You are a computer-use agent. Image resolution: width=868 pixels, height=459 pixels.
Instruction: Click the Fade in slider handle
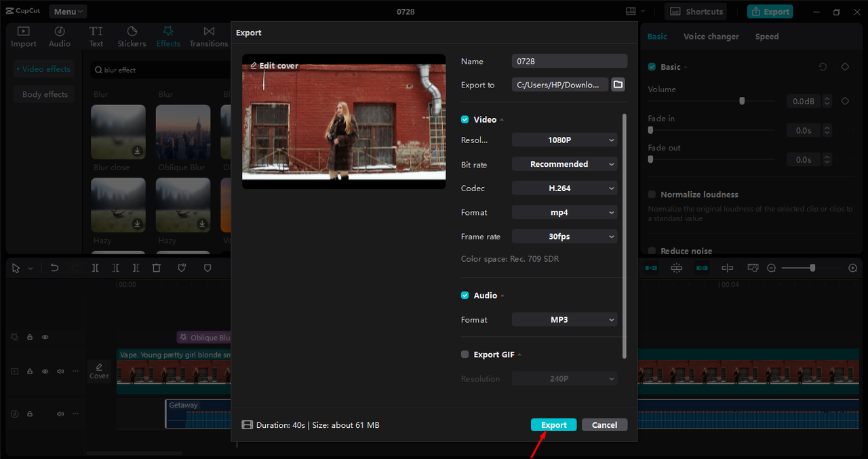click(x=650, y=130)
